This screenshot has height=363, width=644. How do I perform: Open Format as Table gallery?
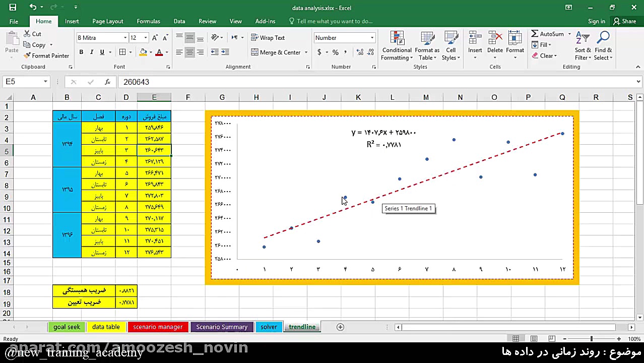pos(427,46)
